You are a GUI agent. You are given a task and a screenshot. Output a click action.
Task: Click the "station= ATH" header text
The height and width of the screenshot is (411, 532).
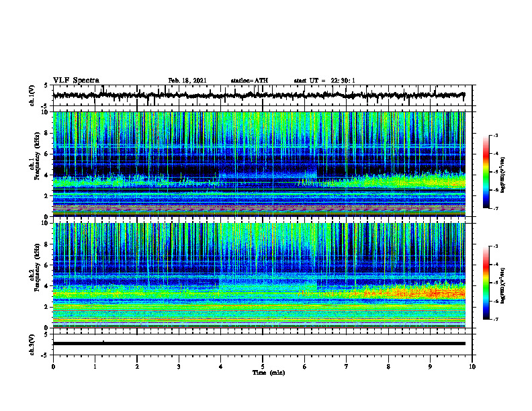(x=249, y=81)
